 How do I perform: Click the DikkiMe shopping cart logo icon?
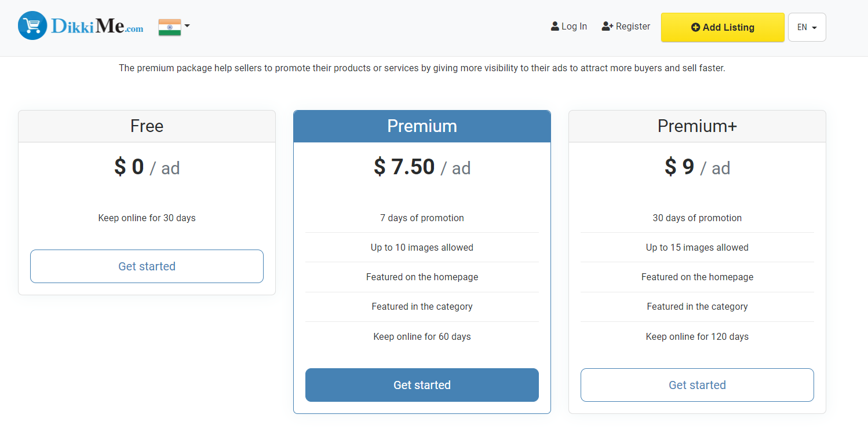pyautogui.click(x=32, y=26)
